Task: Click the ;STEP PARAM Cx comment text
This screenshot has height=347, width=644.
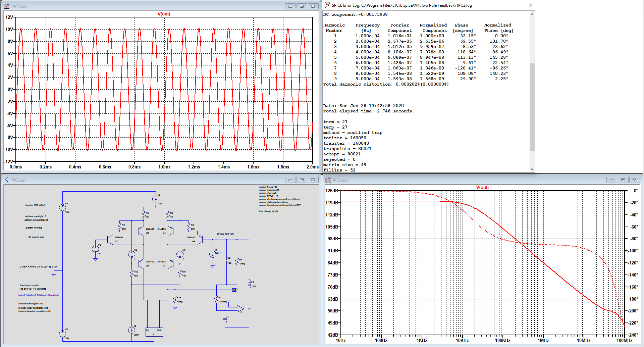Action: [x=39, y=267]
